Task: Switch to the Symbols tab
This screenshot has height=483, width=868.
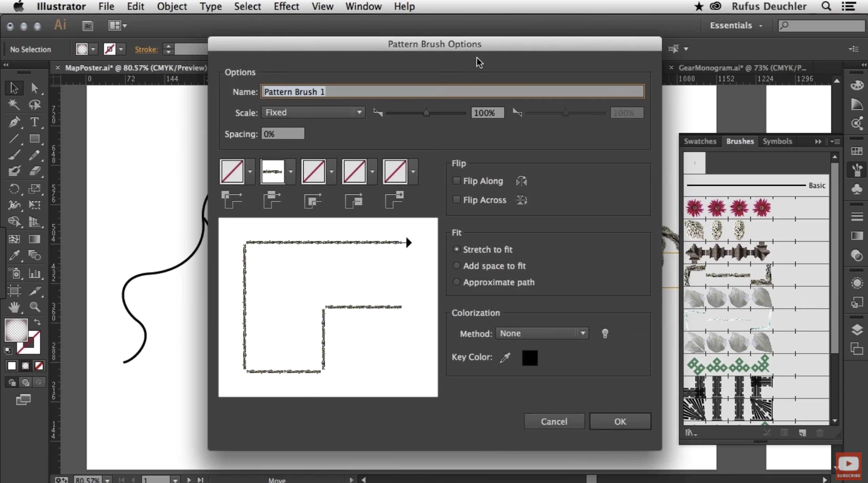Action: [x=777, y=141]
